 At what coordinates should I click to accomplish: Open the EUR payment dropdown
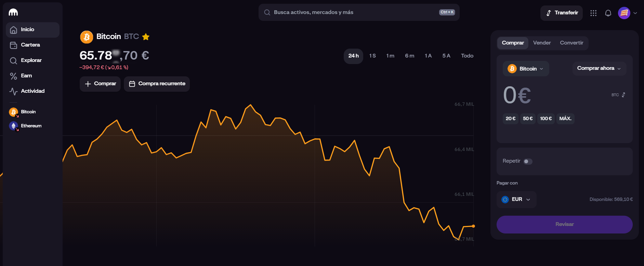[516, 200]
